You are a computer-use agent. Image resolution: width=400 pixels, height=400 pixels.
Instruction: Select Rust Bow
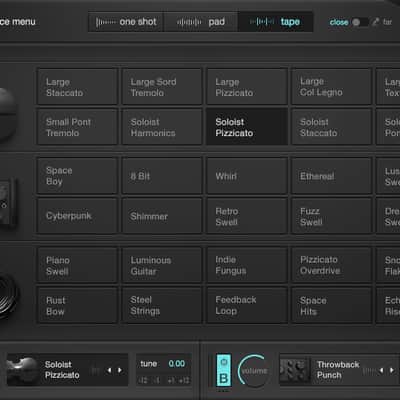pos(77,305)
